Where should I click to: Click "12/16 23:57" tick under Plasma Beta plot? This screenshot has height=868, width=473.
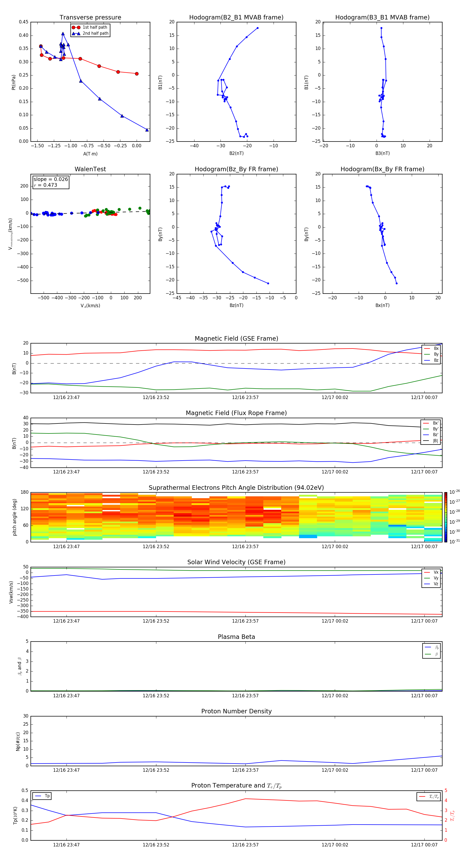point(245,695)
